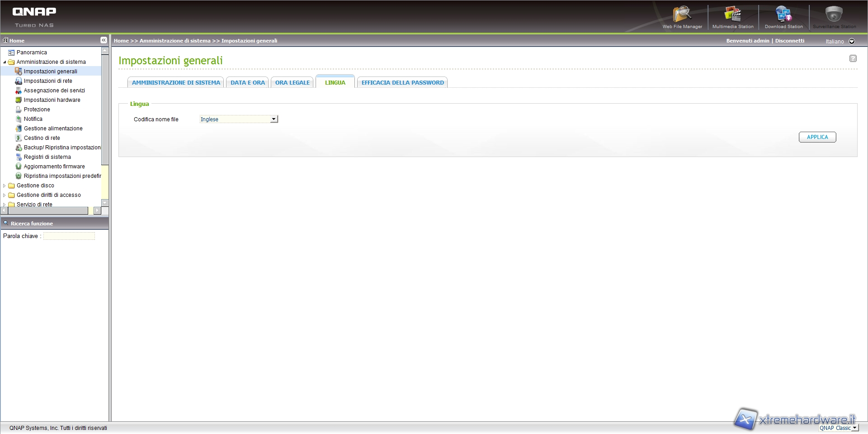The height and width of the screenshot is (434, 868).
Task: Select Impostazioni di rete in the tree
Action: [48, 81]
